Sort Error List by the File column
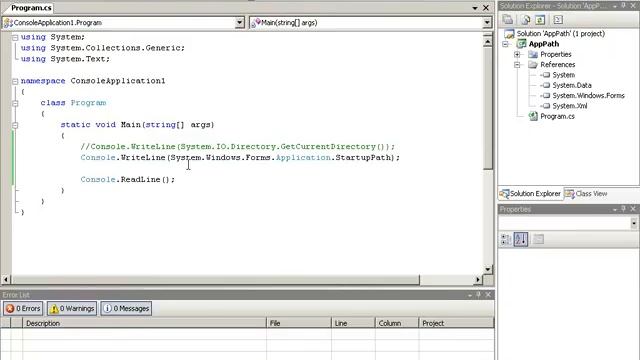 (x=299, y=323)
